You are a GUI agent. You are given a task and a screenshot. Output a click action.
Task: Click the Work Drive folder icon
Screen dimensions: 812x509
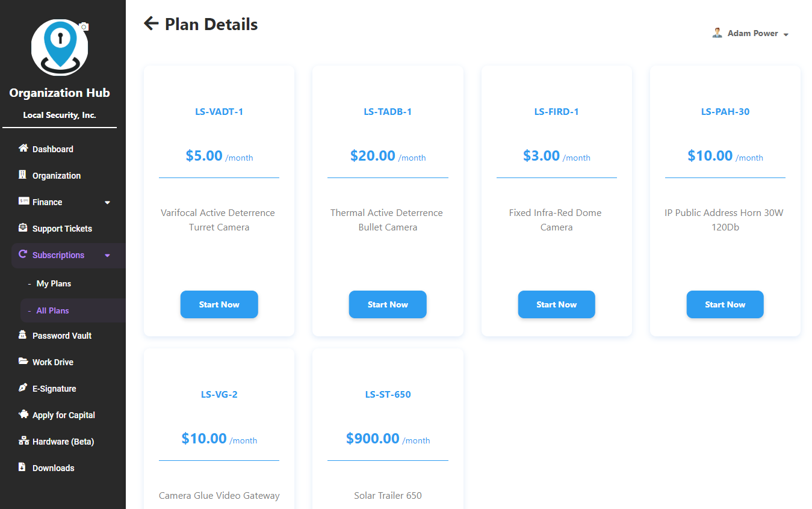click(23, 361)
